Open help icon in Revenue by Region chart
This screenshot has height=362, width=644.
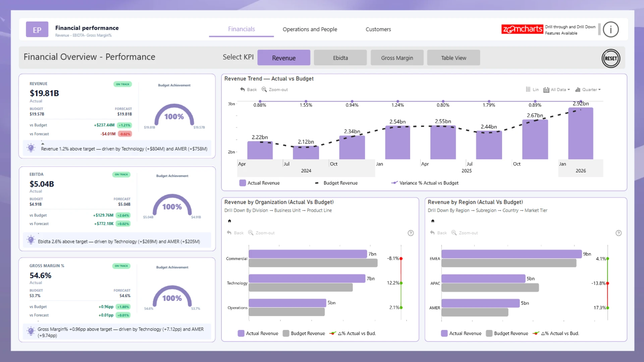click(619, 233)
